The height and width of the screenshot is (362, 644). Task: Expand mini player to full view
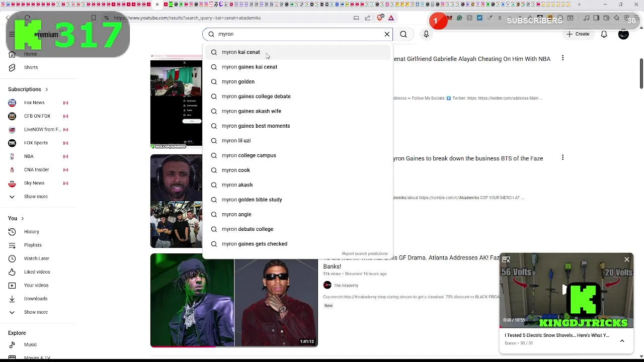pyautogui.click(x=506, y=259)
